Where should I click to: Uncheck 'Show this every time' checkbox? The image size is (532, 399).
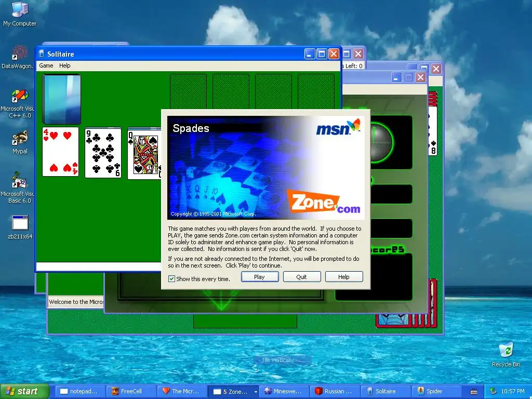[171, 279]
